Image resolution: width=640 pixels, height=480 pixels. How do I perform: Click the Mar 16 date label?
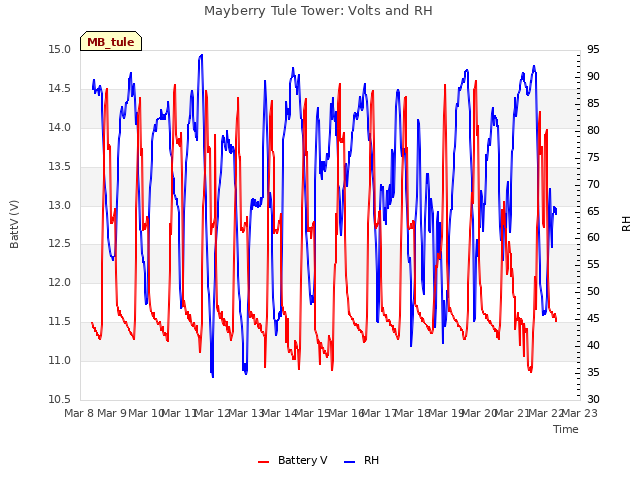click(x=346, y=413)
